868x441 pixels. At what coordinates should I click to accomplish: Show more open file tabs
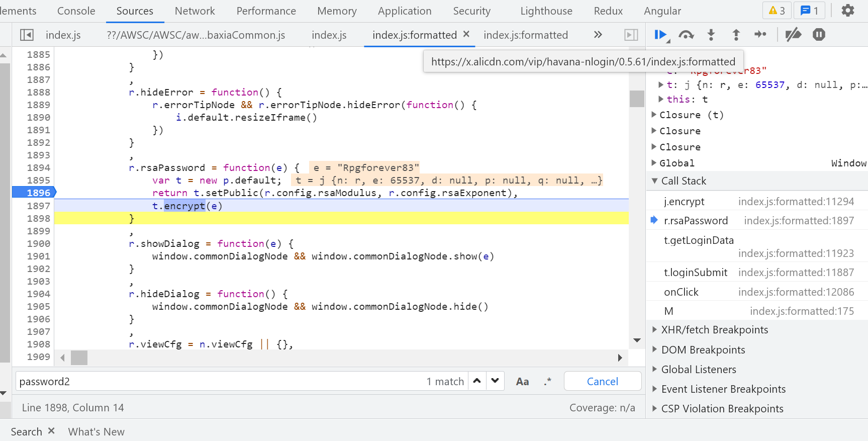point(598,35)
